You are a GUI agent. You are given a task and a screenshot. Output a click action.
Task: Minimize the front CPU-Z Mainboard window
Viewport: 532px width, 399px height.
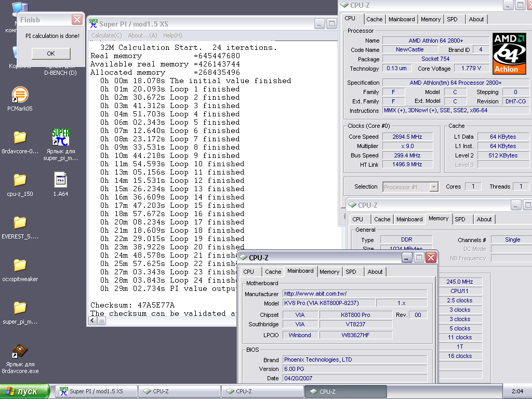click(x=406, y=258)
